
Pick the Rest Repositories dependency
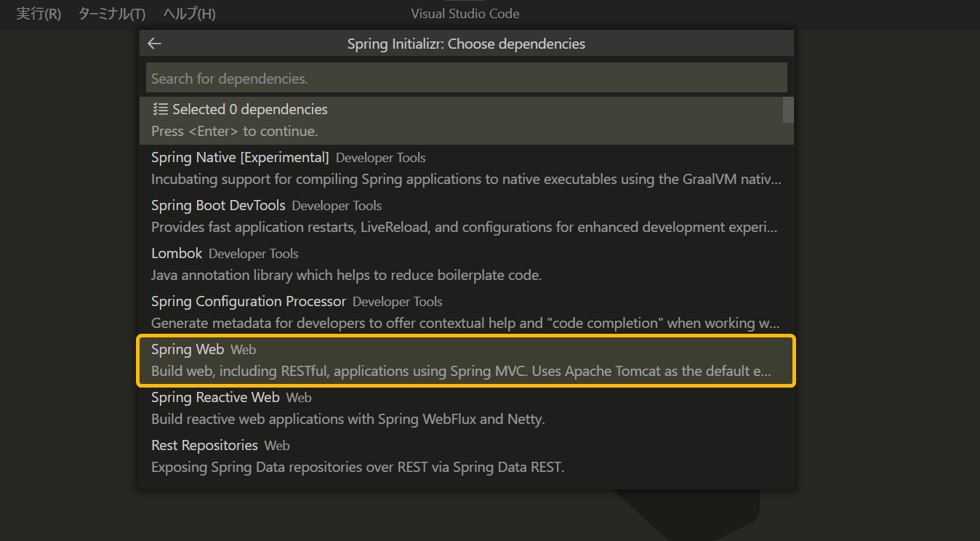467,456
